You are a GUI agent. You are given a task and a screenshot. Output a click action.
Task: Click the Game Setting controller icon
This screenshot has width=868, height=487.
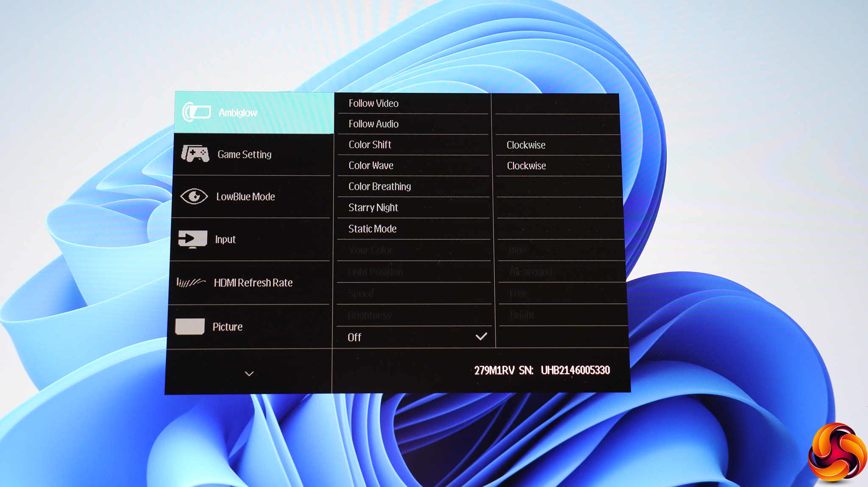pos(195,154)
